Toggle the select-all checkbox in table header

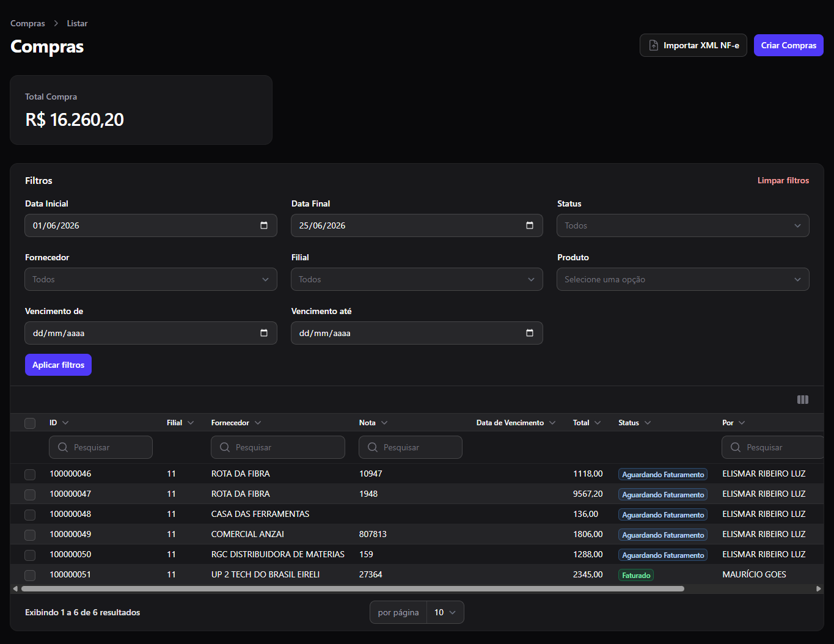pyautogui.click(x=30, y=423)
